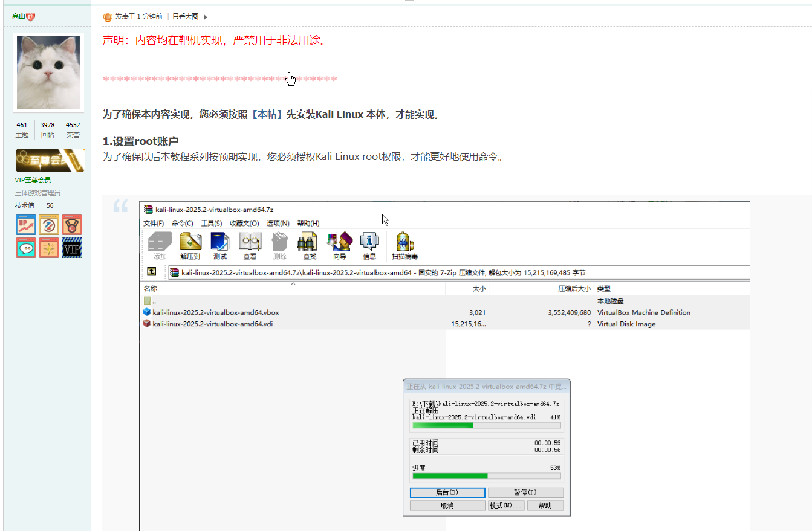Click the Info (信息) toolbar icon
Screen dimensions: 812x531
(369, 241)
